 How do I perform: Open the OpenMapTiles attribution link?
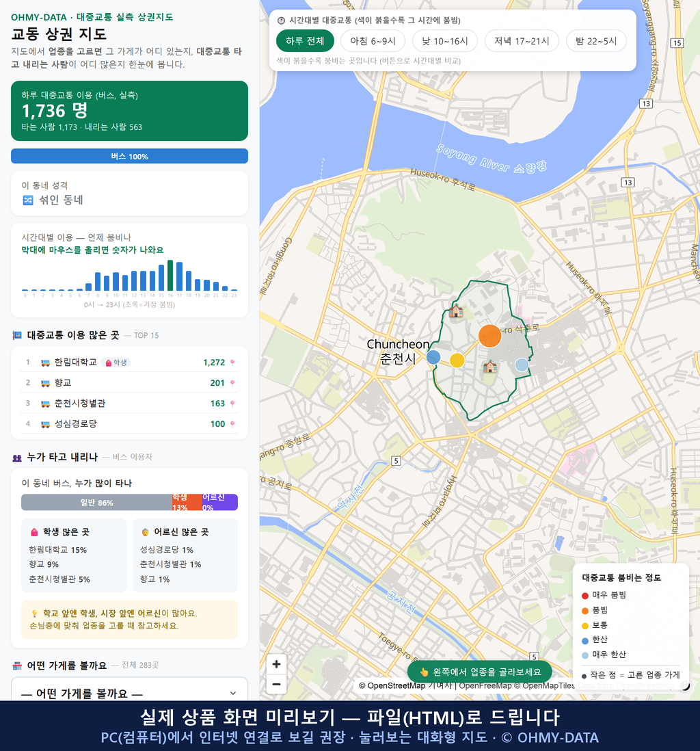point(544,685)
